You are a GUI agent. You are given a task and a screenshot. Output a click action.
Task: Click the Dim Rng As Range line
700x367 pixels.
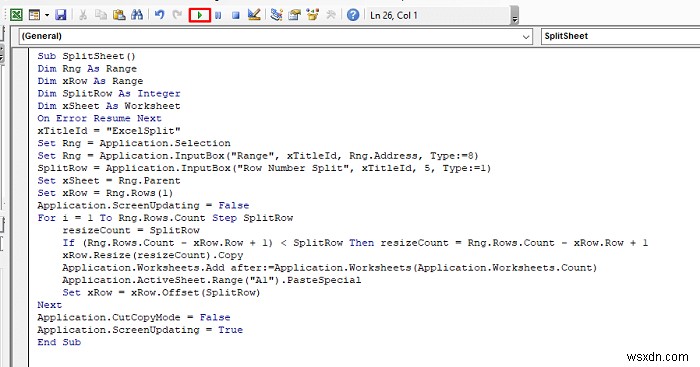tap(87, 69)
